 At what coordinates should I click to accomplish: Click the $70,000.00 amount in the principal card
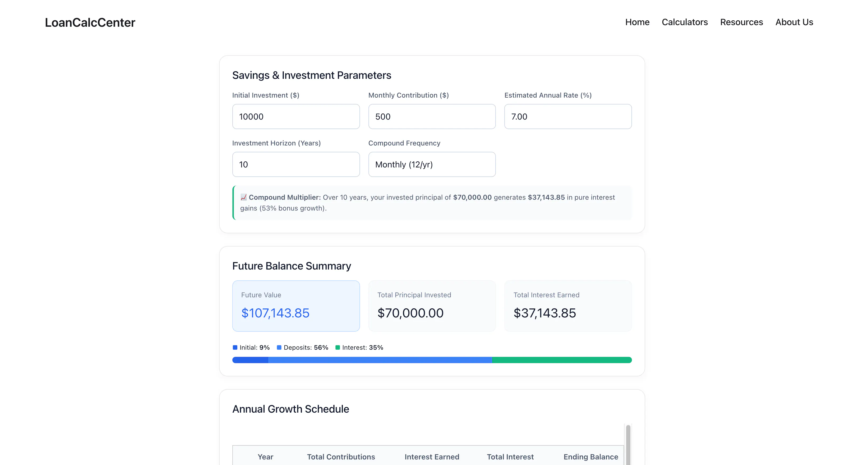tap(410, 313)
